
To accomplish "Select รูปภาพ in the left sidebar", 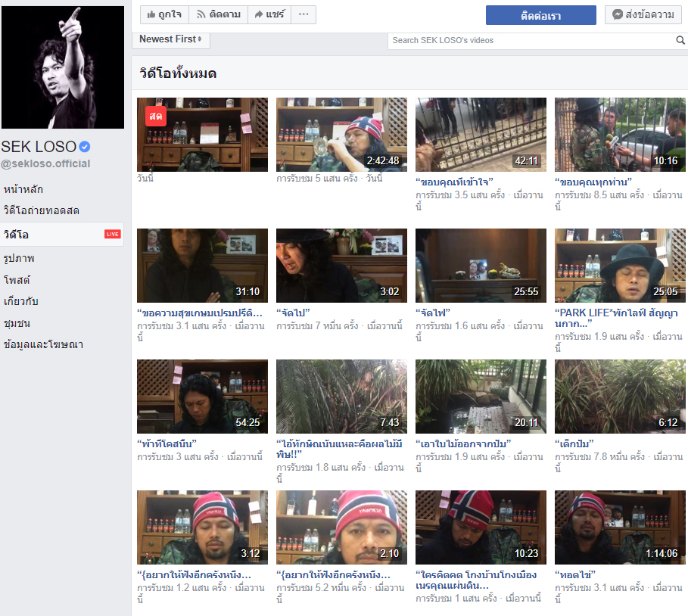I will (x=19, y=258).
